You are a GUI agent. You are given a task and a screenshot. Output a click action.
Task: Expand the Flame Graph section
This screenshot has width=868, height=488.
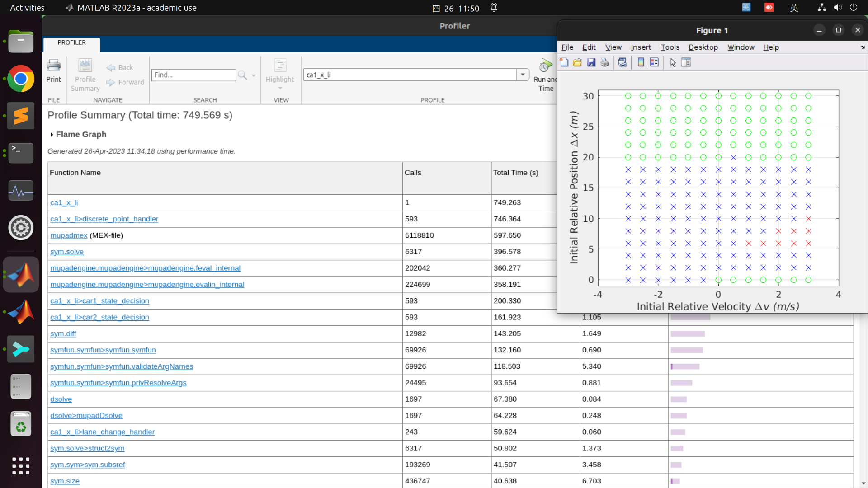coord(52,135)
